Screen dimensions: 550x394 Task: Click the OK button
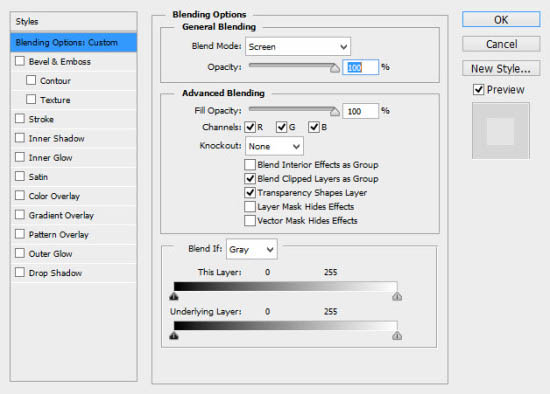[x=501, y=20]
